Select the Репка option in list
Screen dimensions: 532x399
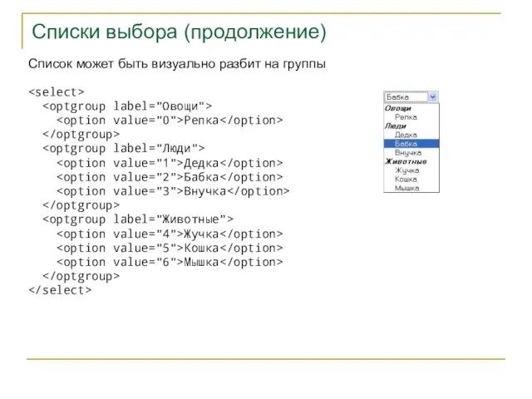(x=406, y=117)
